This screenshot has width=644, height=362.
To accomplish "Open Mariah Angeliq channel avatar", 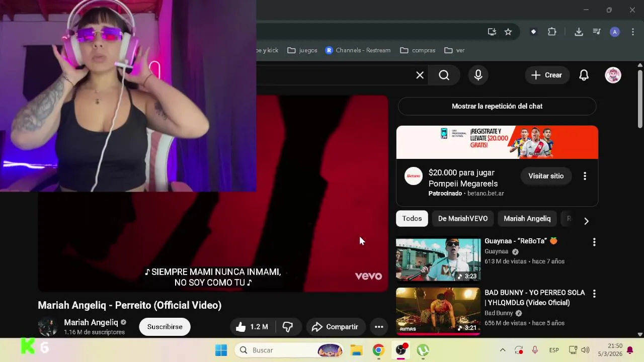I will (x=48, y=327).
